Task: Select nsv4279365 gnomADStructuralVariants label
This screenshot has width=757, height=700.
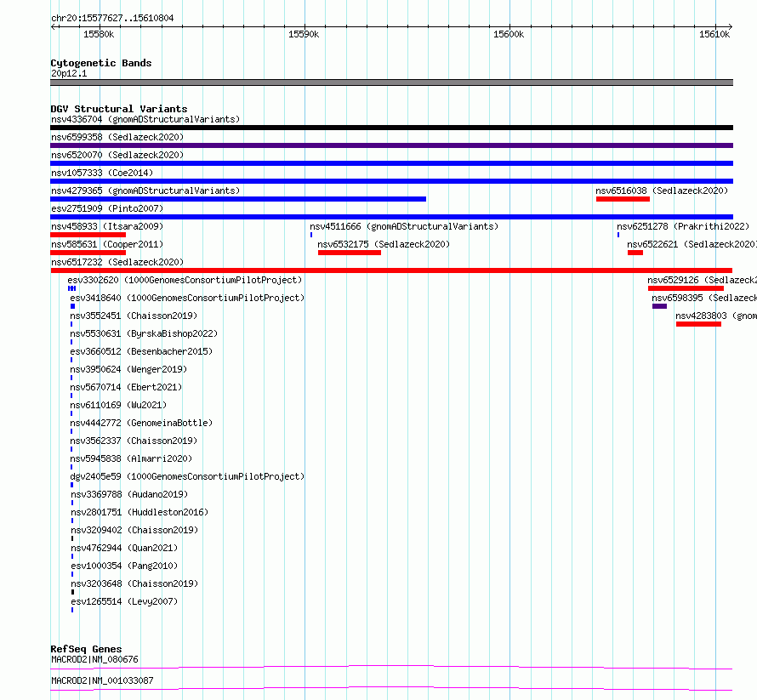Action: click(x=145, y=191)
